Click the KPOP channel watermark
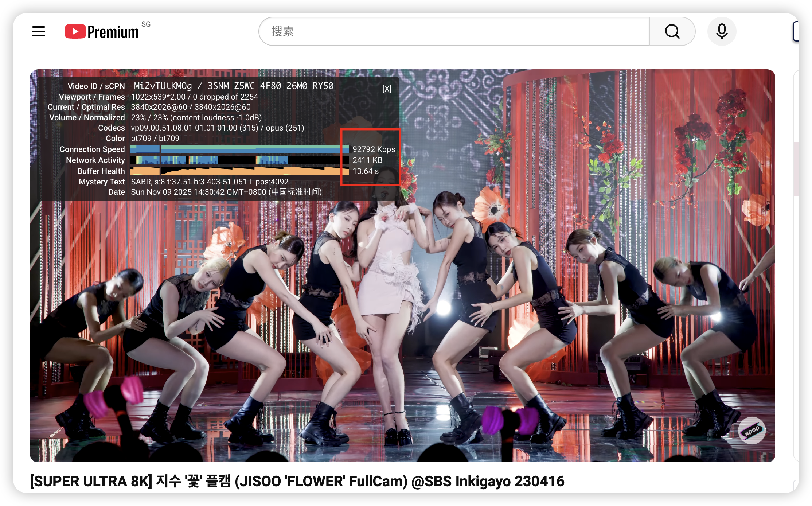The height and width of the screenshot is (506, 812). 752,431
